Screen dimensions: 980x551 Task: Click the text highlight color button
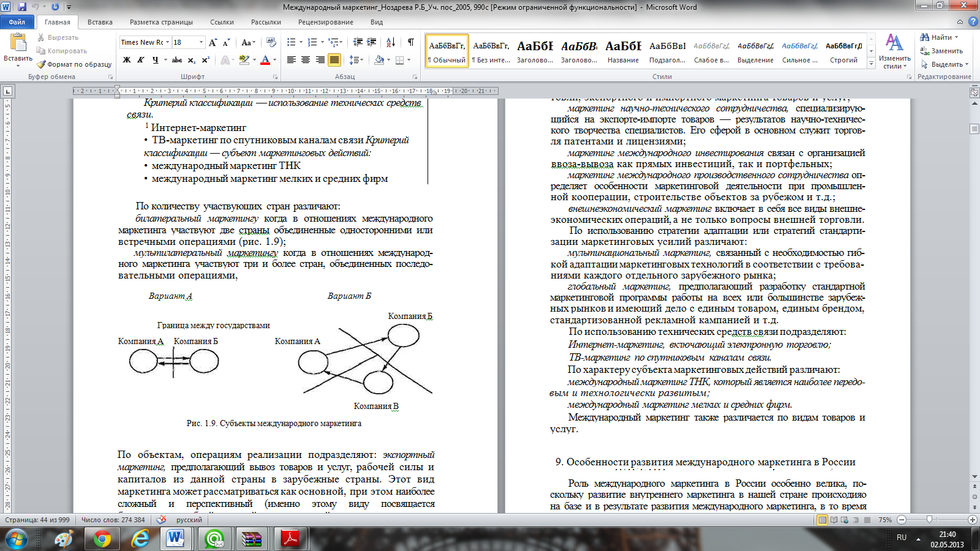pos(244,60)
